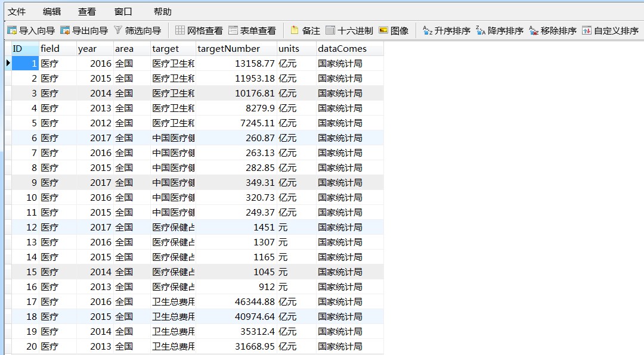Open the 编辑 menu
The image size is (644, 355).
tap(52, 11)
